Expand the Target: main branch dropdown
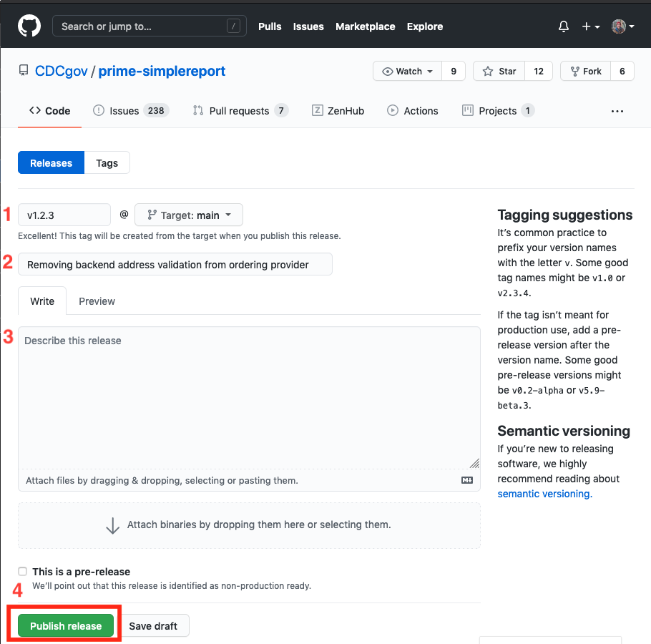 189,215
